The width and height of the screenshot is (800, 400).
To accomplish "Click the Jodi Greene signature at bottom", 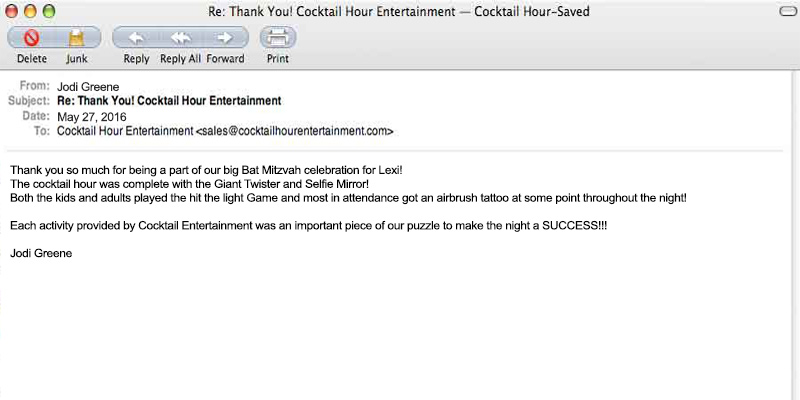I will (41, 253).
